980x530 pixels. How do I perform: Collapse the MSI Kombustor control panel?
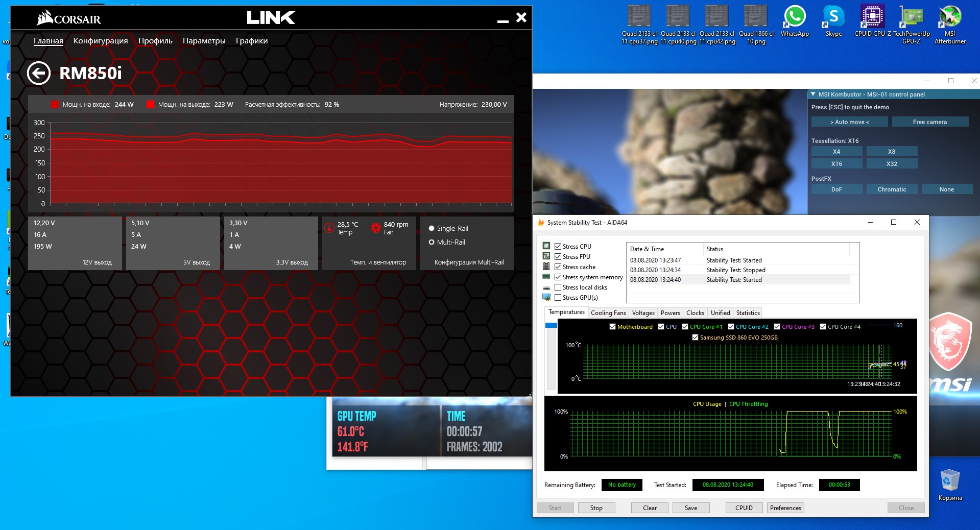click(x=812, y=94)
